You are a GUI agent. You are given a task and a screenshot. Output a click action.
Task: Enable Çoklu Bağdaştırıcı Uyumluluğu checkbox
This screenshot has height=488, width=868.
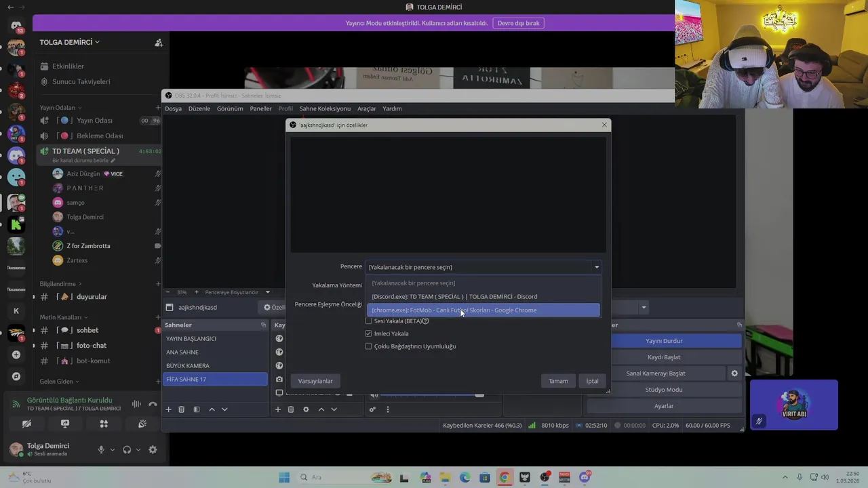click(368, 346)
